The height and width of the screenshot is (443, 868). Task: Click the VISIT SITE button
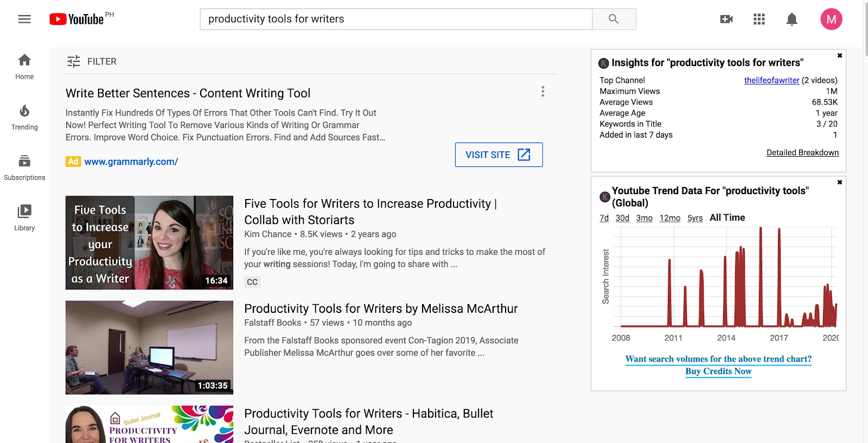[x=499, y=155]
